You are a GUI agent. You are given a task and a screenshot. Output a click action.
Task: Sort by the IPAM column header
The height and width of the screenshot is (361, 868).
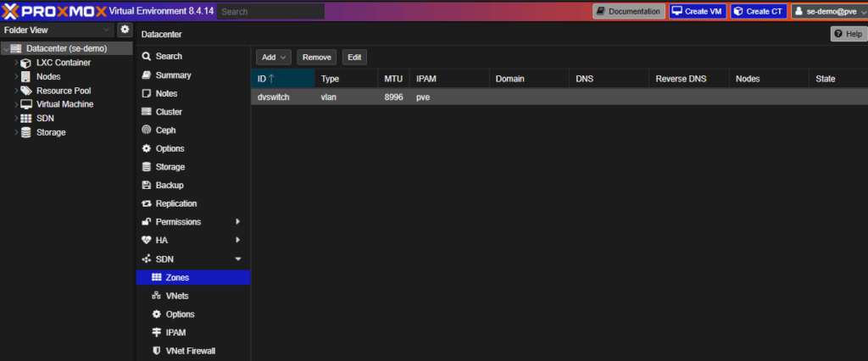[x=449, y=79]
